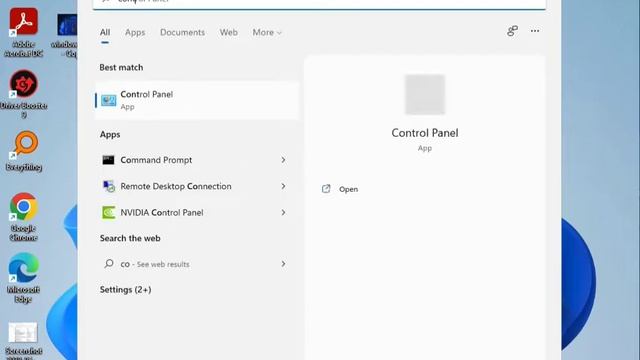640x360 pixels.
Task: Click inside the search input field
Action: click(x=319, y=3)
